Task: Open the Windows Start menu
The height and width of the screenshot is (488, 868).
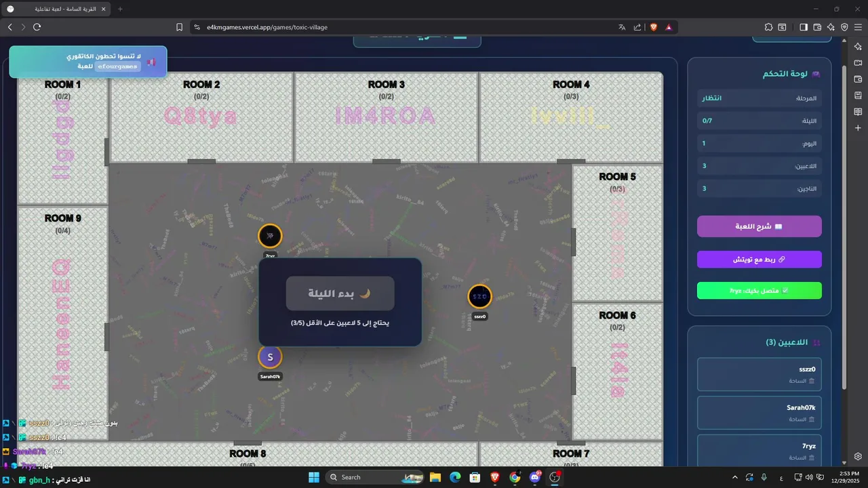Action: (x=314, y=477)
